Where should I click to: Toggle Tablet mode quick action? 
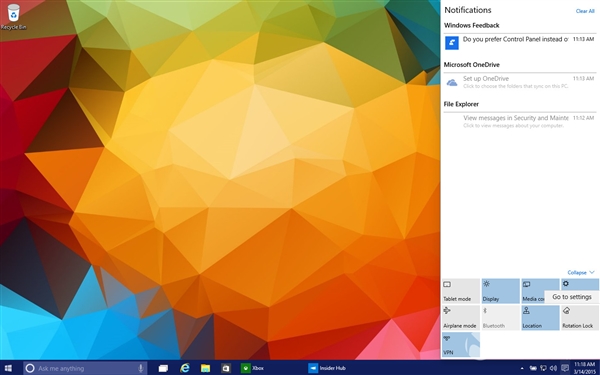coord(461,291)
